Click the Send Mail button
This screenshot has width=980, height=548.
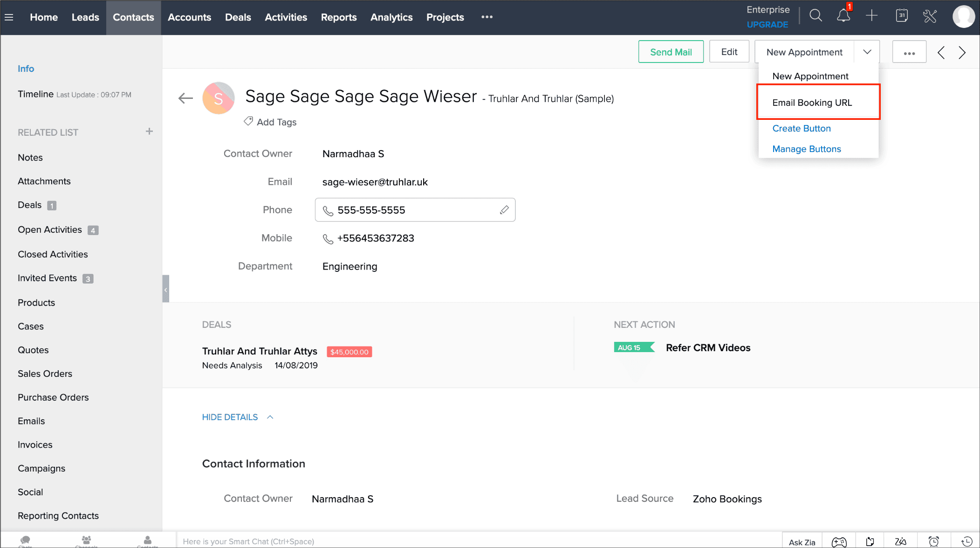click(x=671, y=52)
